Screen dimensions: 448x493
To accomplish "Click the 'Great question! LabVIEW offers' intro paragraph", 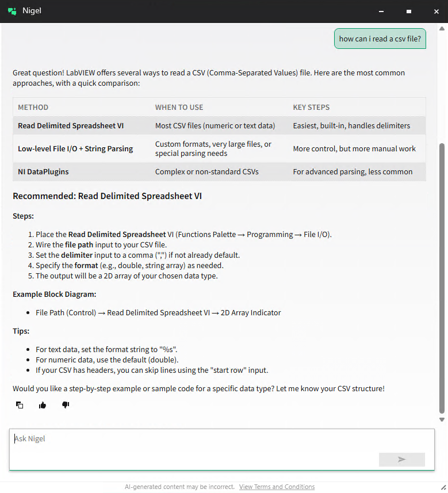I will (209, 78).
